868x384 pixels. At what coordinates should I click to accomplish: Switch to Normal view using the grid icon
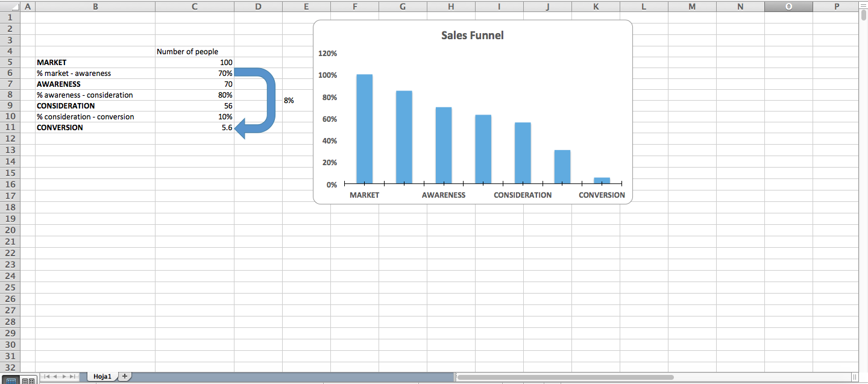[x=11, y=380]
